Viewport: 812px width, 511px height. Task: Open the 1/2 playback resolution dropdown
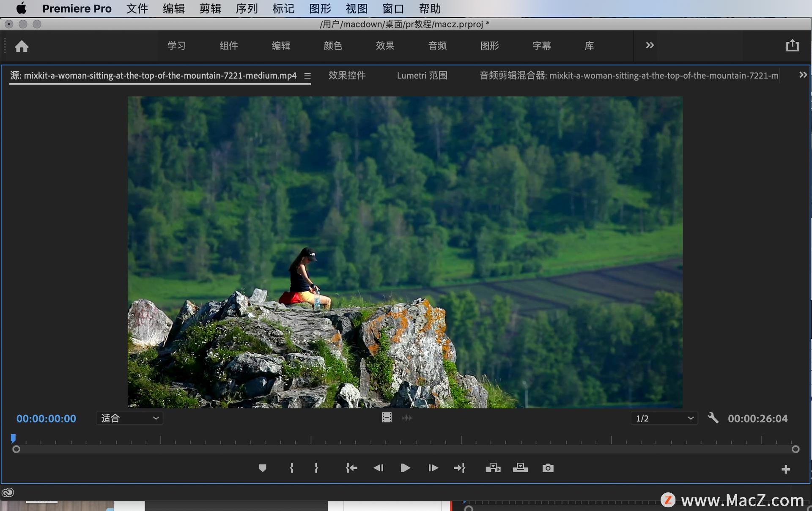tap(664, 418)
